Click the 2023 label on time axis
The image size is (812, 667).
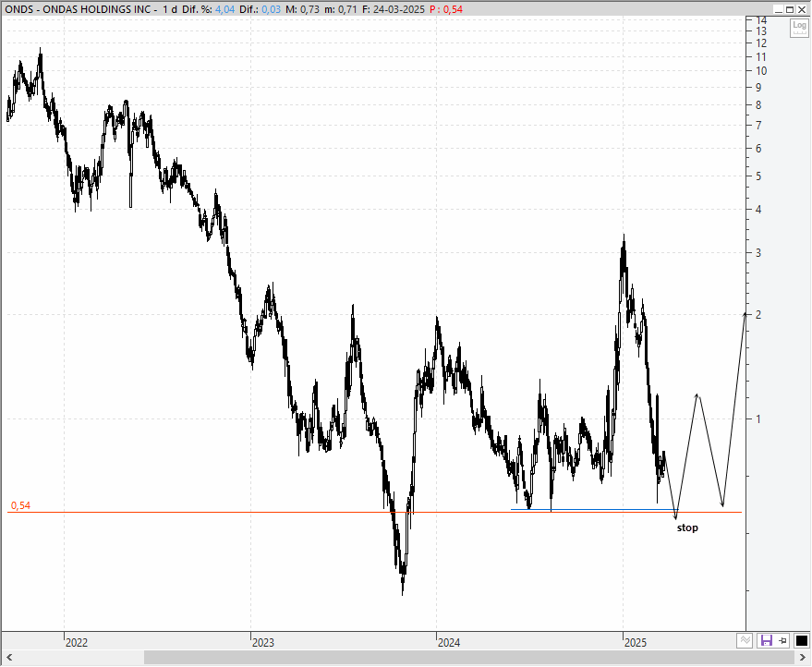(263, 643)
